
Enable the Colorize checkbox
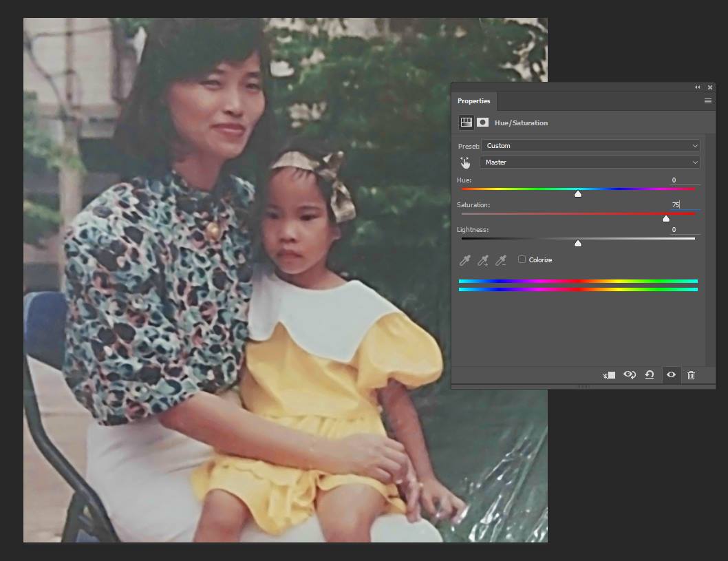522,260
